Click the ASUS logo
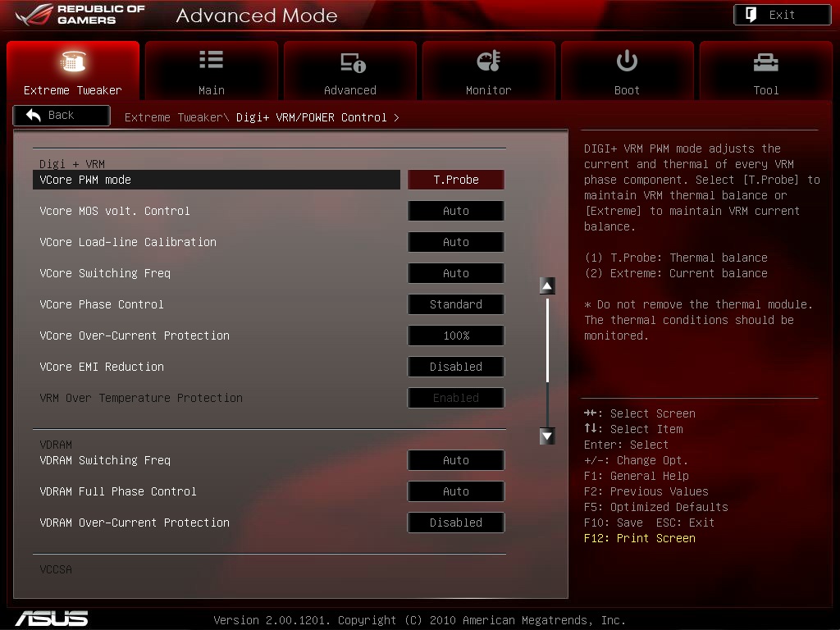Screen dimensions: 840x630 tap(52, 619)
